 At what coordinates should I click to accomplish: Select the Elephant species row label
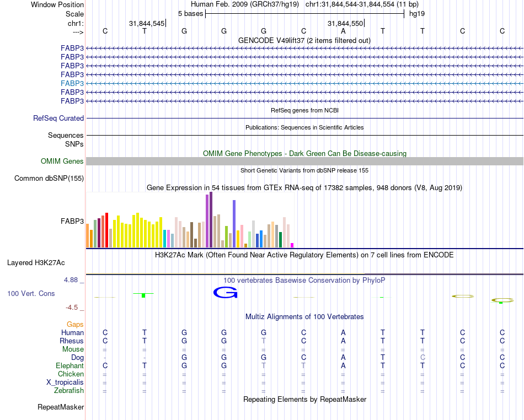tap(70, 366)
